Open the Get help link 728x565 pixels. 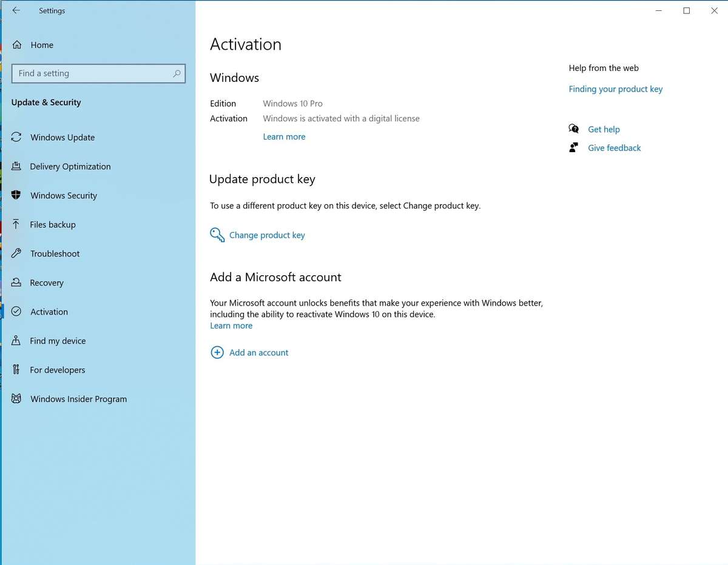604,129
